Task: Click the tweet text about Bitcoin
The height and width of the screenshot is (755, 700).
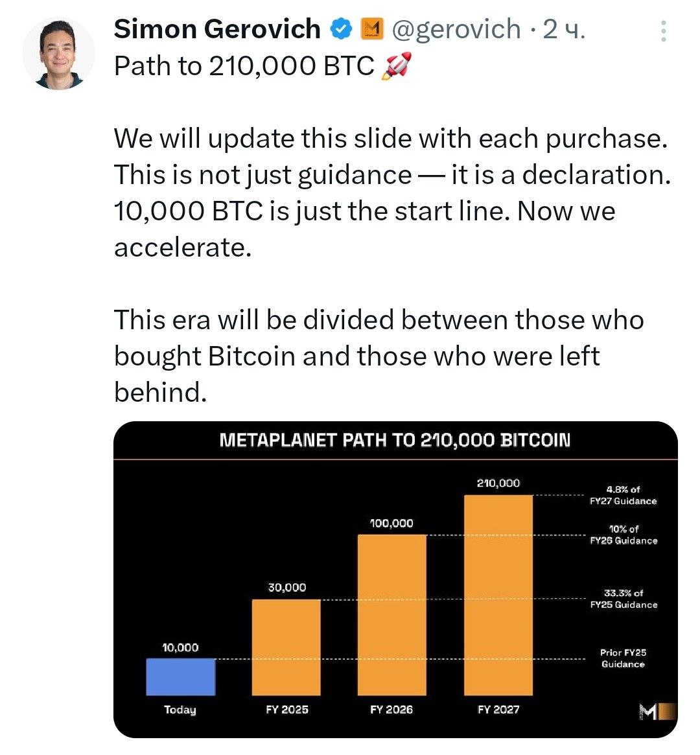Action: coord(379,356)
